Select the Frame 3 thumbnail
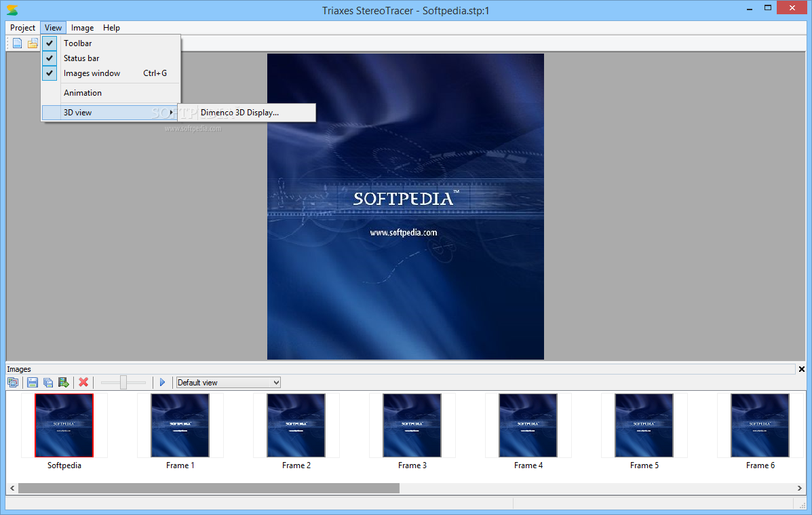The width and height of the screenshot is (812, 515). [412, 425]
